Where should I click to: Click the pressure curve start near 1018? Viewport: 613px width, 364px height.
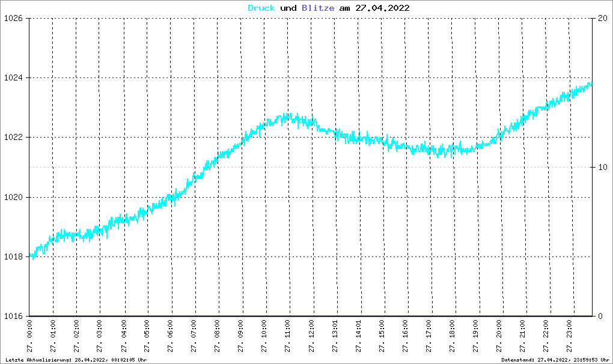(32, 256)
